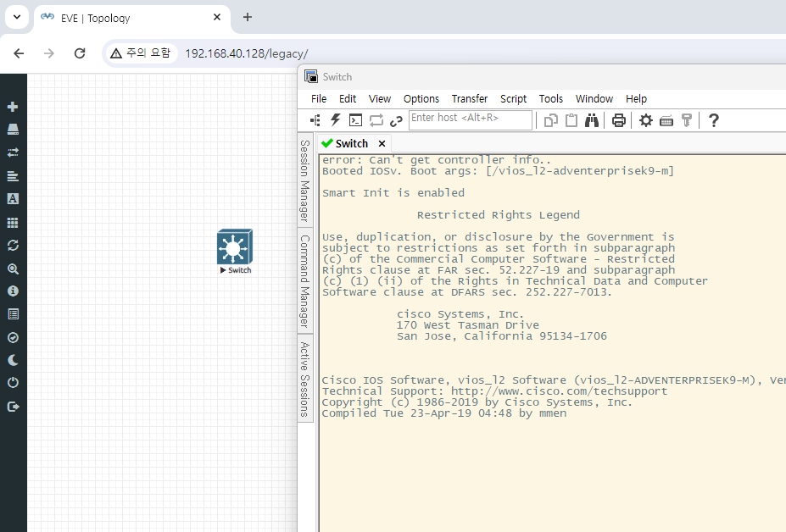The height and width of the screenshot is (532, 786).
Task: Click the Connect in Tab terminal icon
Action: [356, 120]
